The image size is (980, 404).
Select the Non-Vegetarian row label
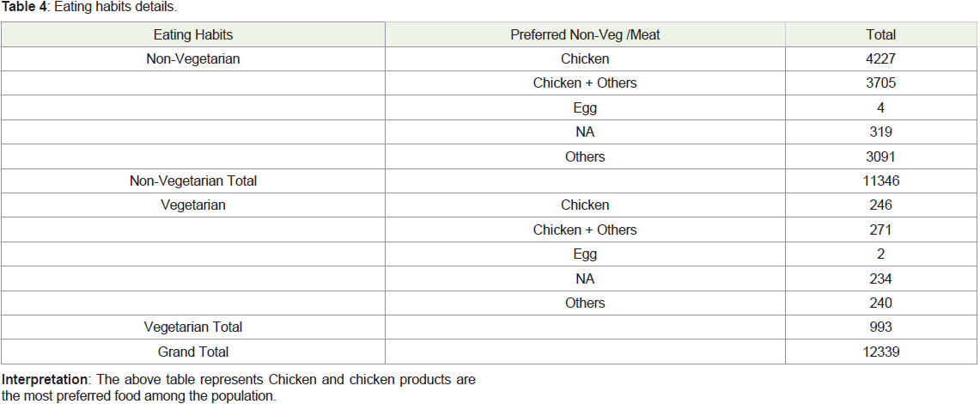click(193, 58)
